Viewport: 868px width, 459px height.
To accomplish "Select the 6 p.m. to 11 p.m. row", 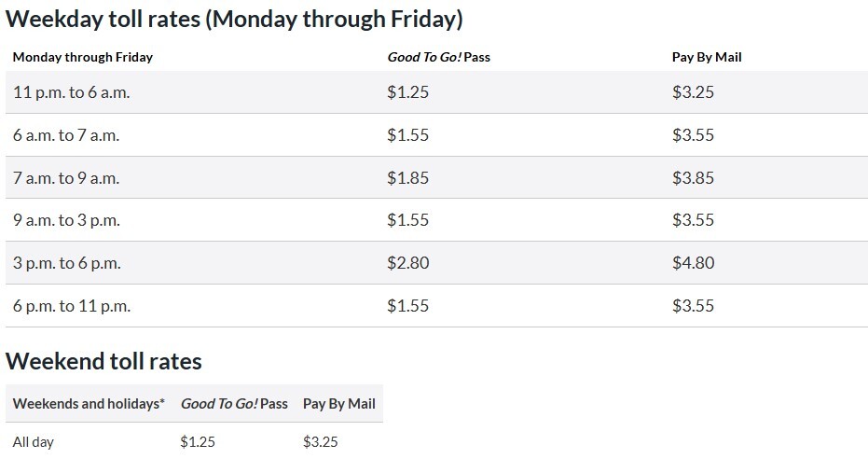I will click(x=72, y=305).
